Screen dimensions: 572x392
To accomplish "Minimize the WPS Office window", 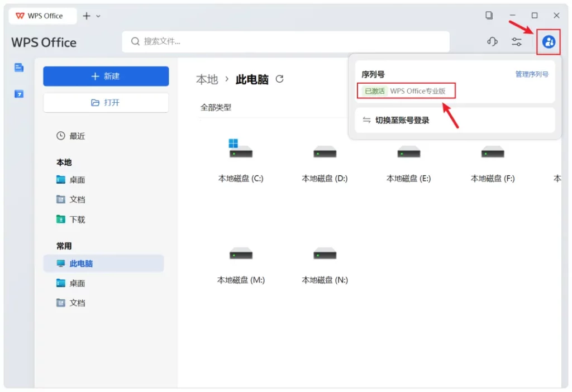I will click(x=512, y=15).
